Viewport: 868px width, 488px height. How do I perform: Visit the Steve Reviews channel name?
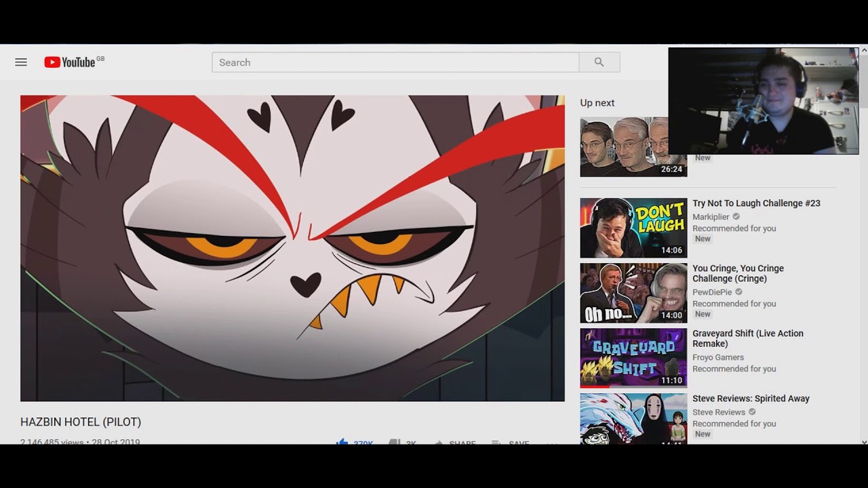719,412
